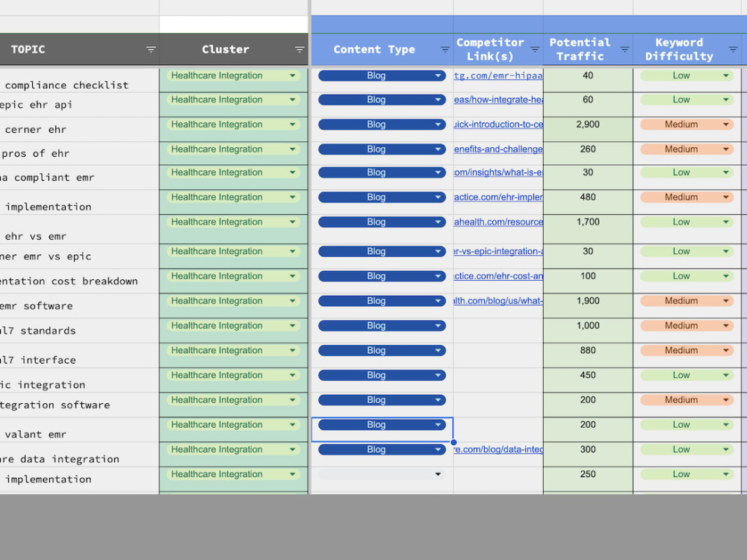This screenshot has width=747, height=560.
Task: Expand Cluster dropdown in epic ehr api row
Action: (x=293, y=100)
